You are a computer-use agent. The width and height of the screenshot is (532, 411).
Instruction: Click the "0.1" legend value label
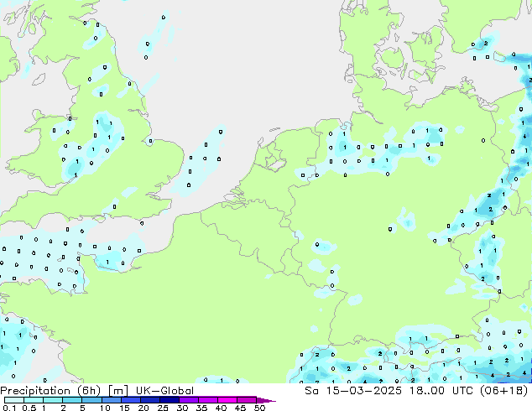9,408
